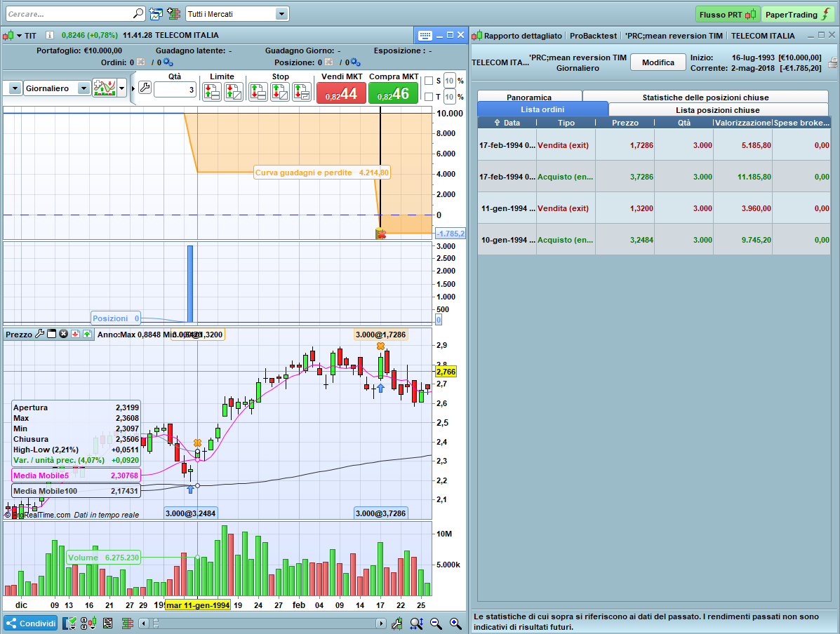This screenshot has height=634, width=840.
Task: Sort by Data column header
Action: 507,123
